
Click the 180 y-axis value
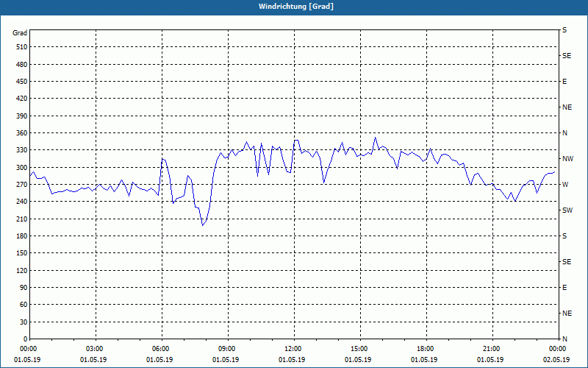click(22, 236)
